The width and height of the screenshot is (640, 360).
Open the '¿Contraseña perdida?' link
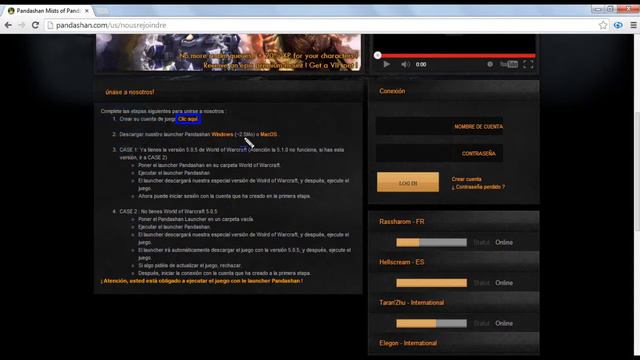pos(478,187)
